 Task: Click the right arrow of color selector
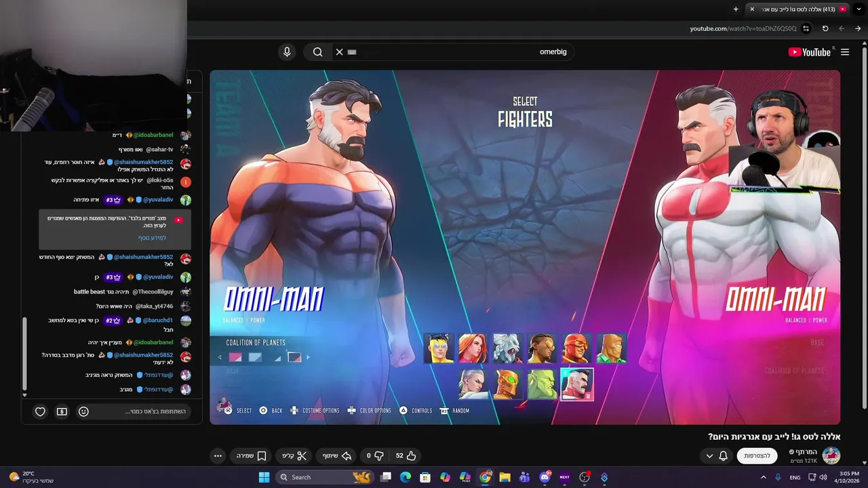308,357
